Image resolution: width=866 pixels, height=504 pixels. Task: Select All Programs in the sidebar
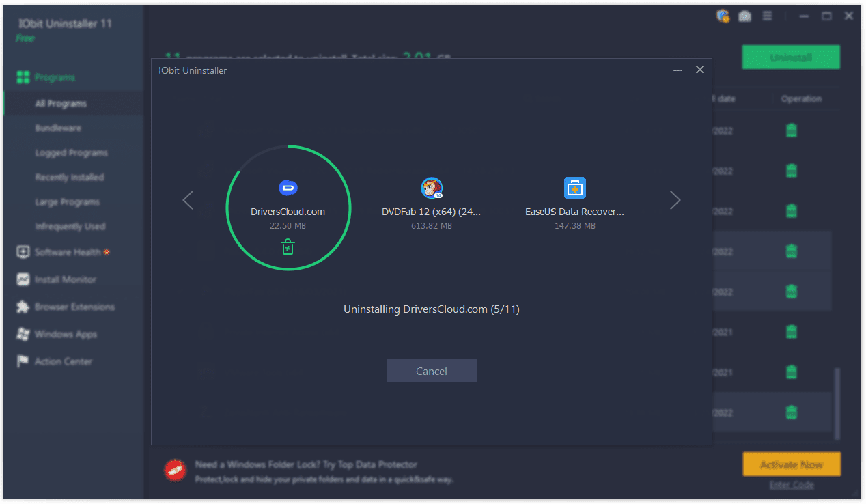pyautogui.click(x=60, y=103)
